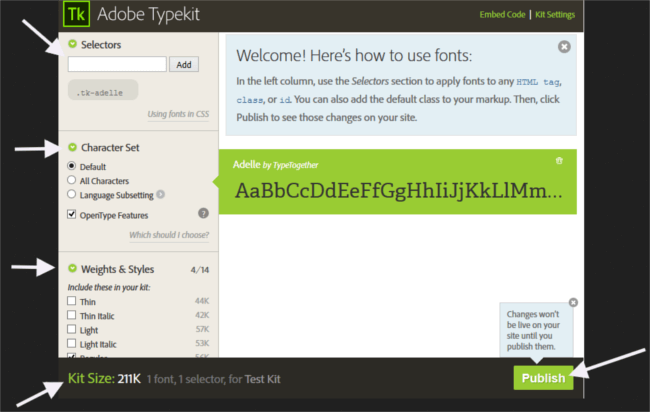650x412 pixels.
Task: Click the class code link
Action: (250, 100)
